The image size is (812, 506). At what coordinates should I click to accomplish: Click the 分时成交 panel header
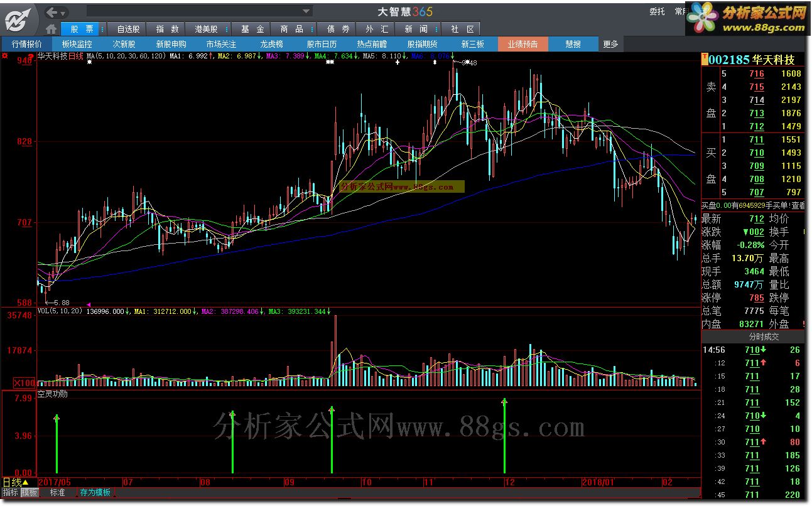pyautogui.click(x=753, y=336)
